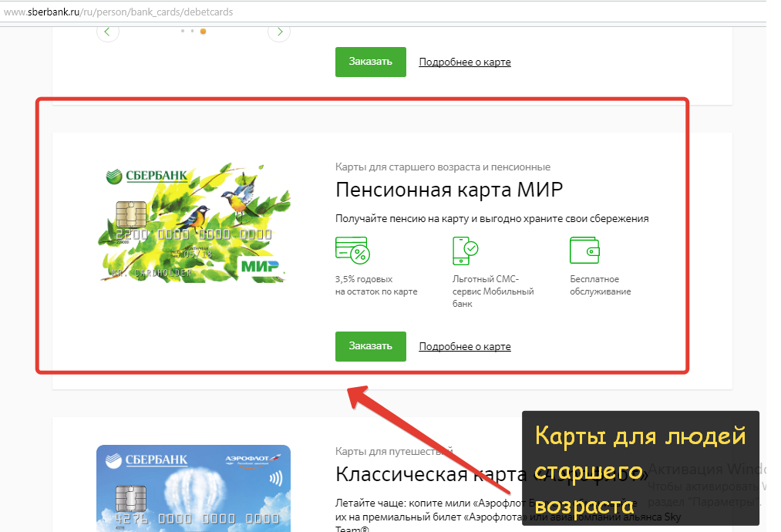Click the top Заказать button above pension card
The height and width of the screenshot is (532, 781).
pos(371,62)
